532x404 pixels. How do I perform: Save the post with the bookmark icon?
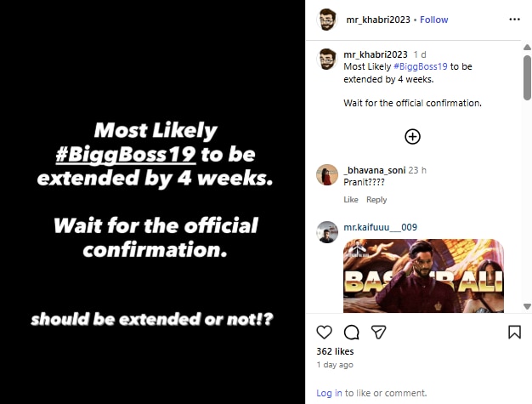(514, 332)
